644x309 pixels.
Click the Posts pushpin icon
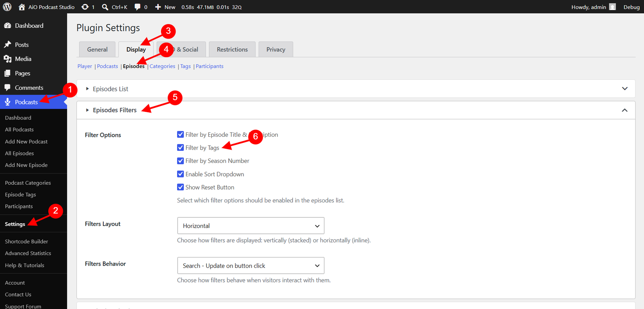pyautogui.click(x=7, y=44)
